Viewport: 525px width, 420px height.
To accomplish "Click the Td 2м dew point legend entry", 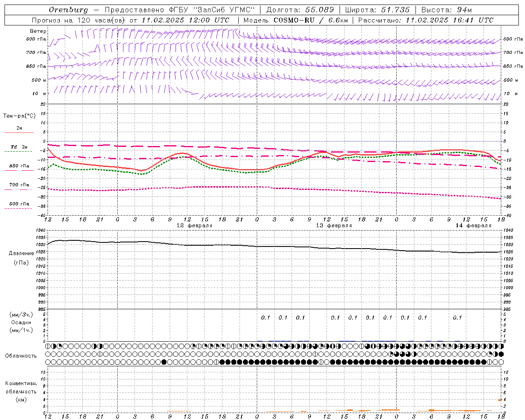I will [19, 147].
